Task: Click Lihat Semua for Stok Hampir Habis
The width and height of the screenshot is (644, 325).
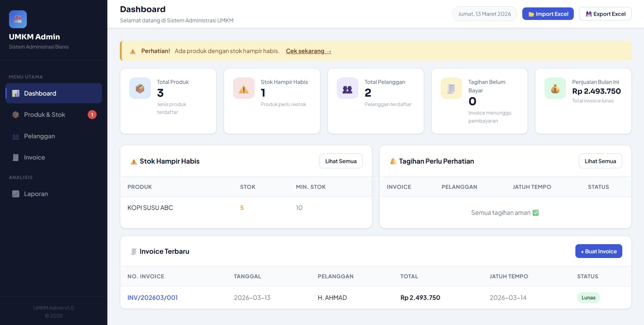Action: [x=341, y=161]
